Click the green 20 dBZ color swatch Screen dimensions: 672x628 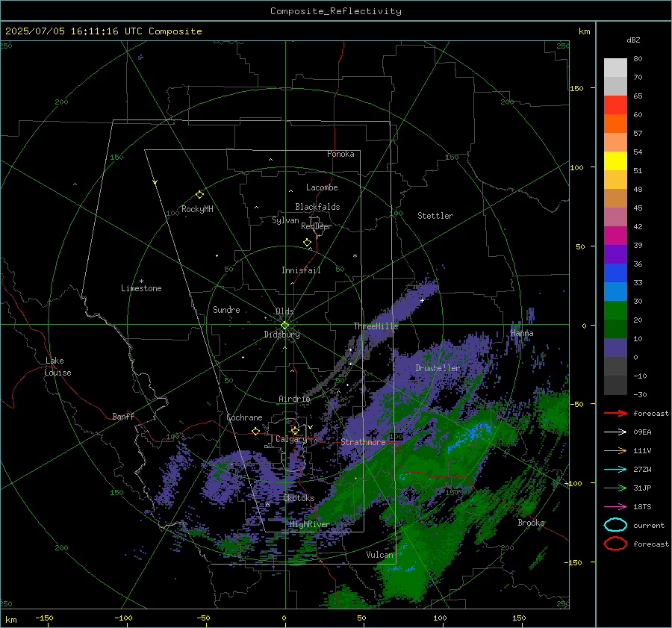pyautogui.click(x=615, y=310)
